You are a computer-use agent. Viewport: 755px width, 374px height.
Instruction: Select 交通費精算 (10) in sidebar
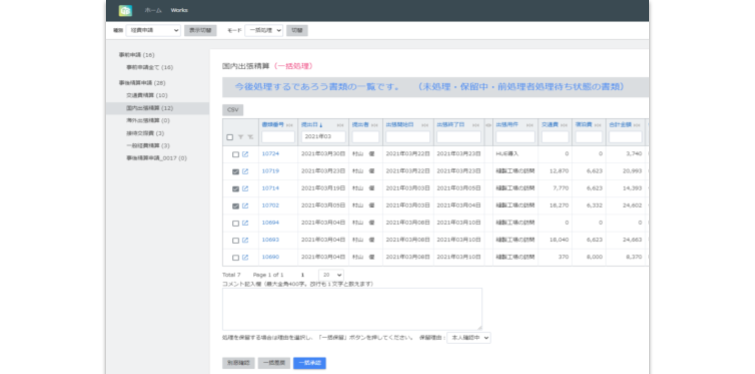click(x=147, y=95)
